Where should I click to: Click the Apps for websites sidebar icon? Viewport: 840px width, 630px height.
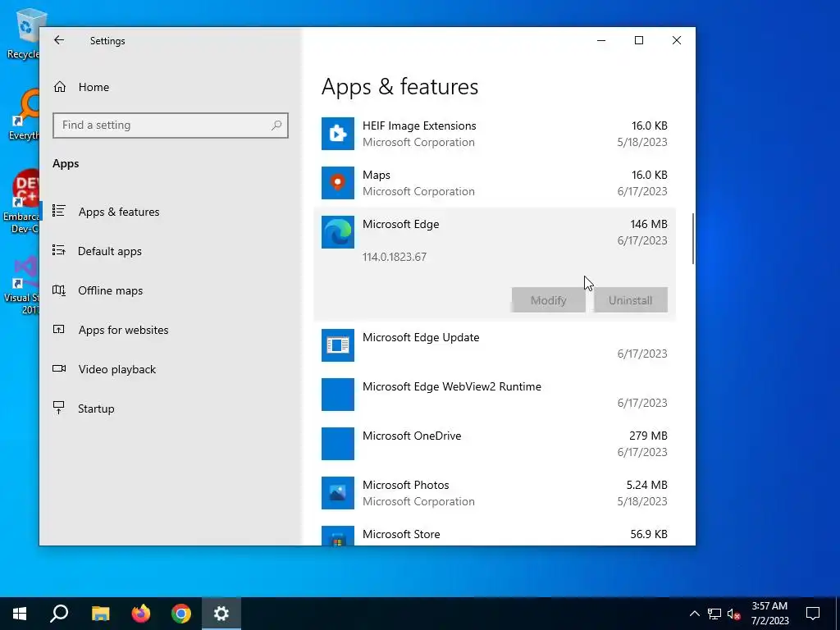(59, 330)
